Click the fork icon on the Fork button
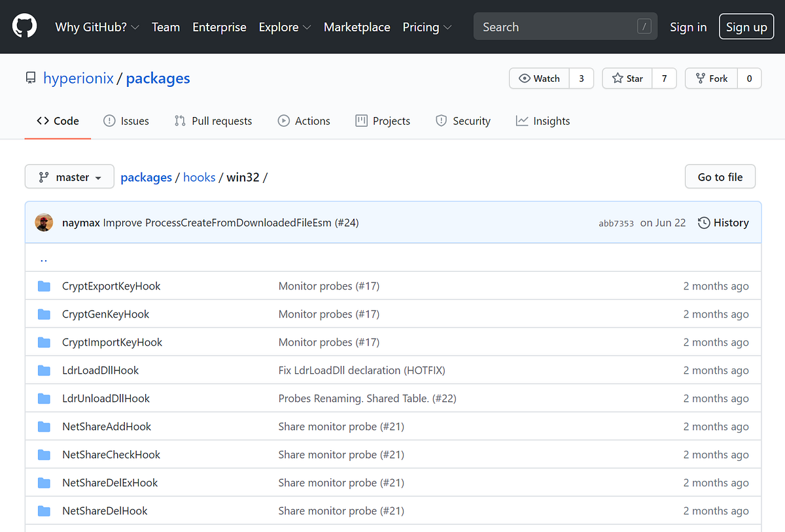785x532 pixels. click(x=701, y=78)
